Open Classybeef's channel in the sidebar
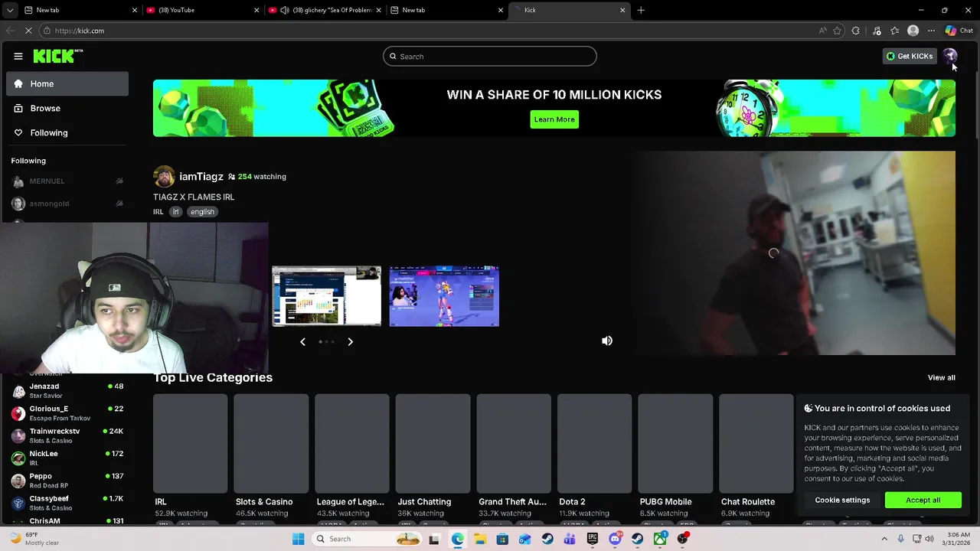Image resolution: width=980 pixels, height=551 pixels. point(67,503)
